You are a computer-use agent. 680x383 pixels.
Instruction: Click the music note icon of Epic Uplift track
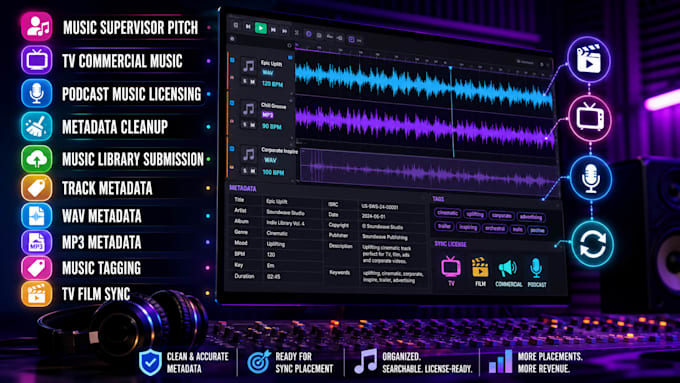pos(248,66)
